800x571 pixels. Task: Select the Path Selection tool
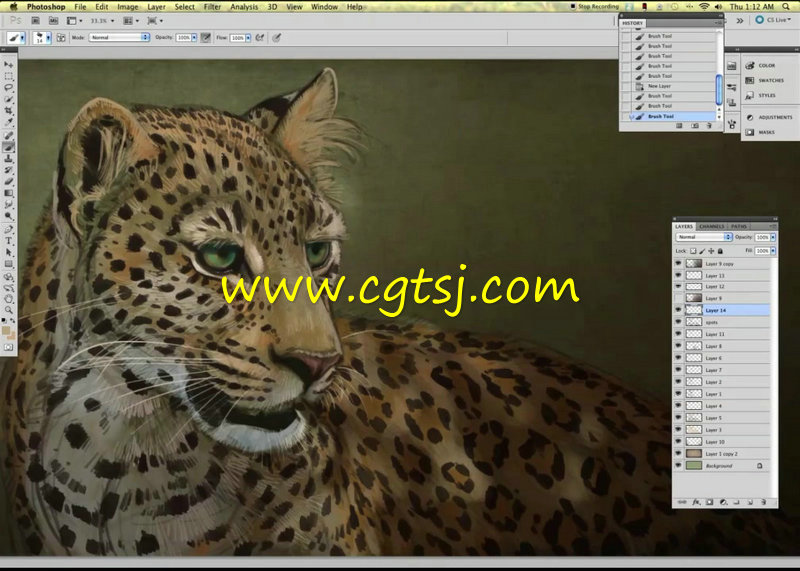point(9,252)
